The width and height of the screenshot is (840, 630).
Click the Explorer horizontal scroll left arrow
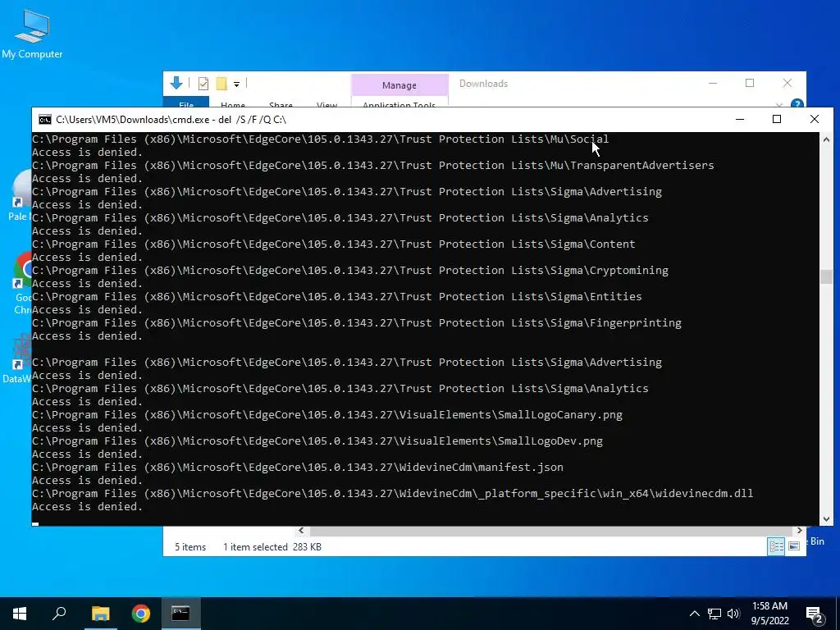(x=301, y=531)
